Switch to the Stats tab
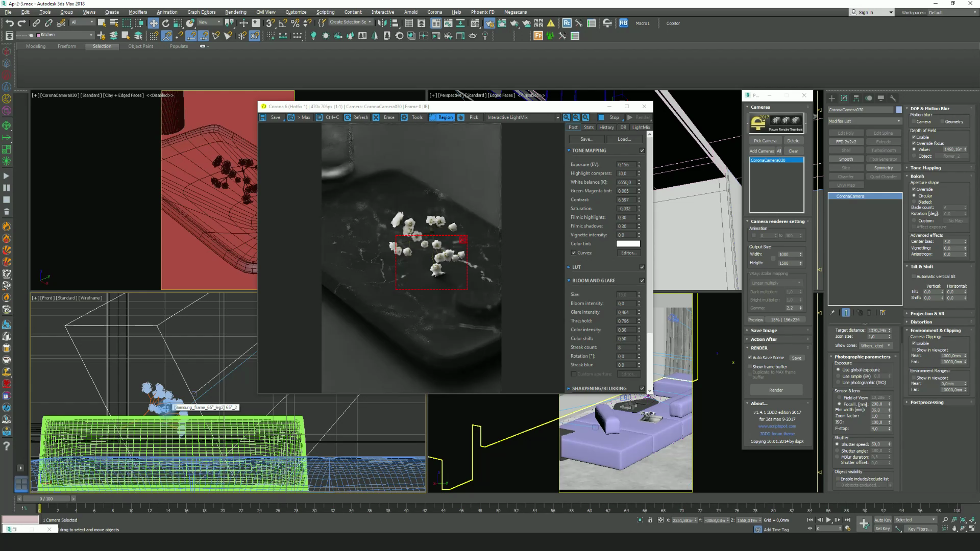Screen dimensions: 980x551 [x=589, y=128]
